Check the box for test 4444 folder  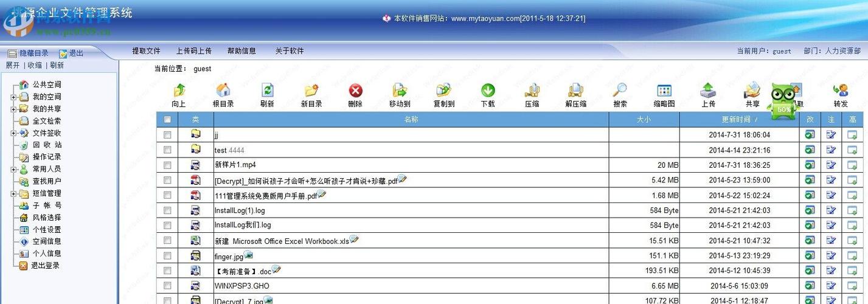coord(167,150)
